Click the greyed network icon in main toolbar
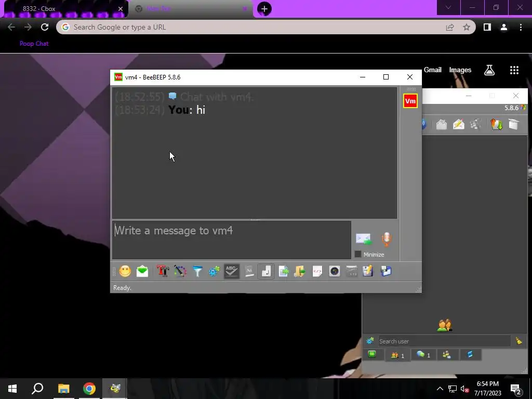The width and height of the screenshot is (532, 399). pyautogui.click(x=476, y=124)
